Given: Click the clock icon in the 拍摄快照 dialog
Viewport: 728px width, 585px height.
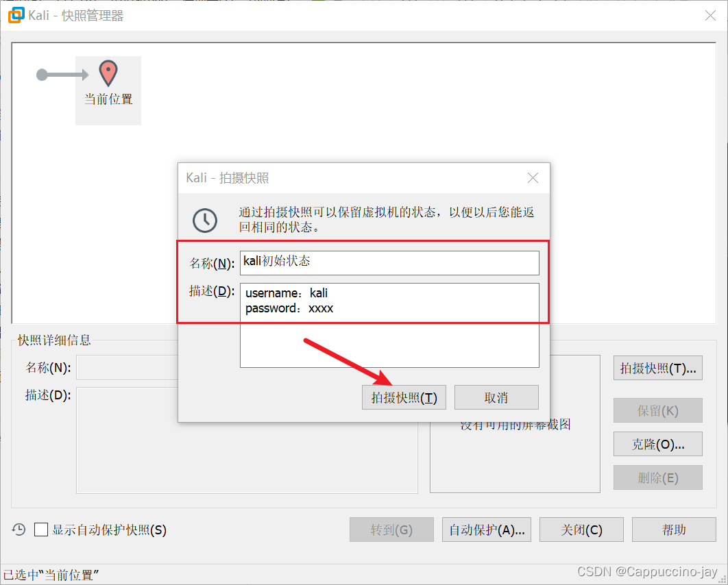Looking at the screenshot, I should pos(205,221).
